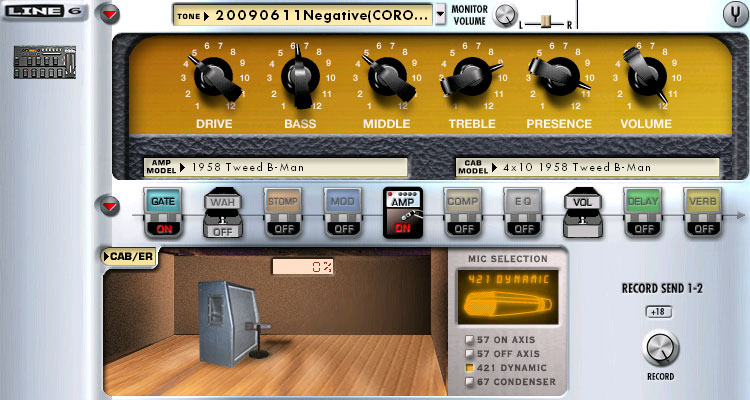Open the tone preset dropdown arrow

point(441,14)
